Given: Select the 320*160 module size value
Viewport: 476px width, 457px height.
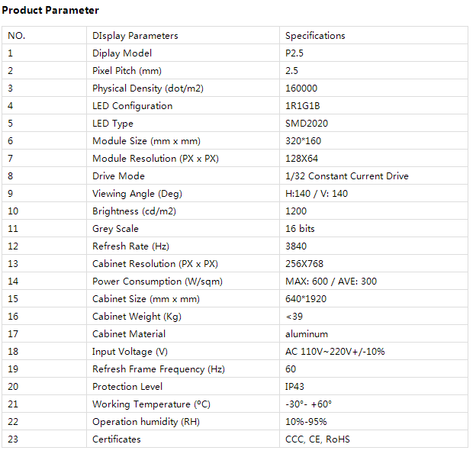Looking at the screenshot, I should click(x=302, y=141).
